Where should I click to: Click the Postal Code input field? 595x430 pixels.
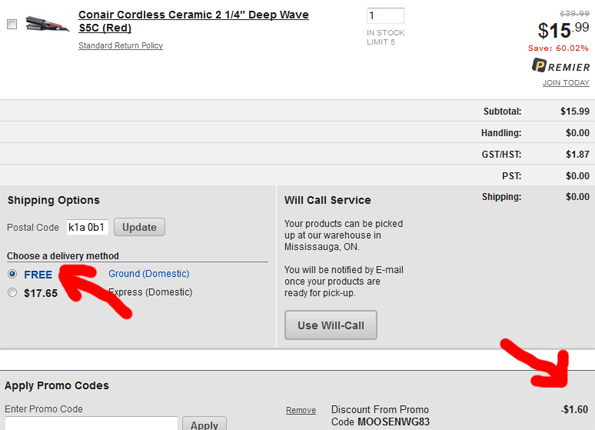pyautogui.click(x=88, y=227)
